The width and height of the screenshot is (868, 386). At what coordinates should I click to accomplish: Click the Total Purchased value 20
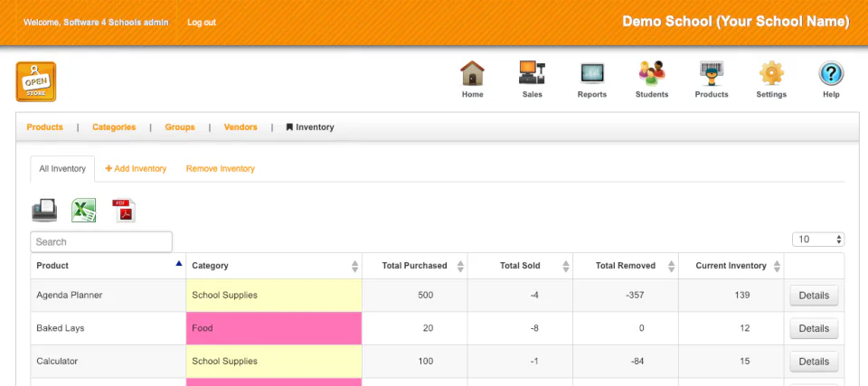(428, 328)
